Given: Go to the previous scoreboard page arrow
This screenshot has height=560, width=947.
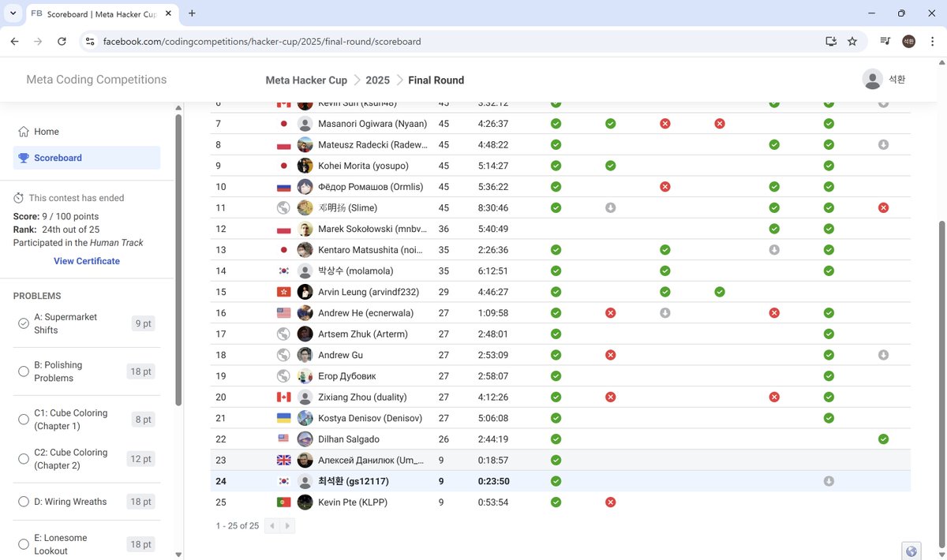Looking at the screenshot, I should pos(272,526).
